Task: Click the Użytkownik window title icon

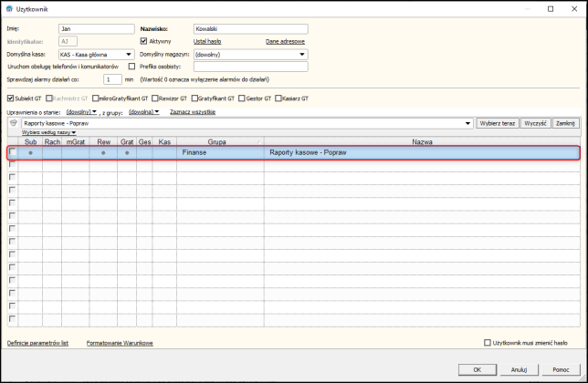Action: (9, 8)
